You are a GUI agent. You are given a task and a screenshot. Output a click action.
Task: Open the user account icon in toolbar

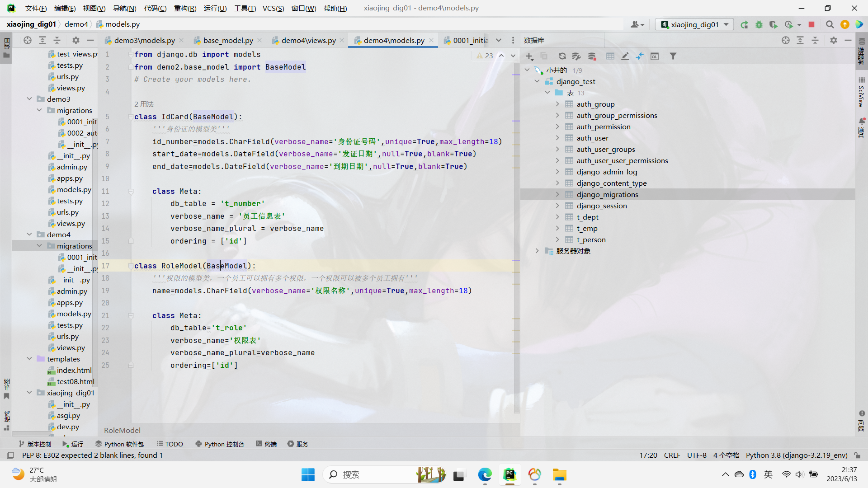pos(637,24)
